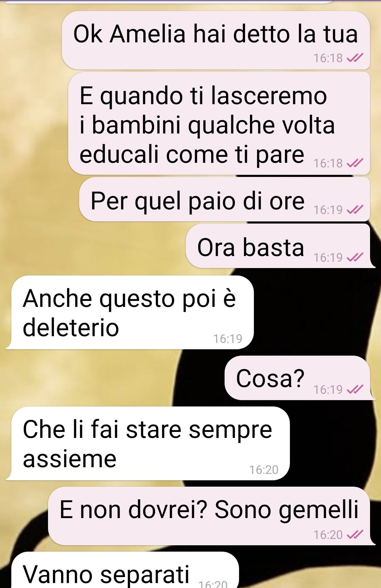
Task: Tap the read-receipt checkmarks on 'Ok Amelia' message
Action: point(355,58)
